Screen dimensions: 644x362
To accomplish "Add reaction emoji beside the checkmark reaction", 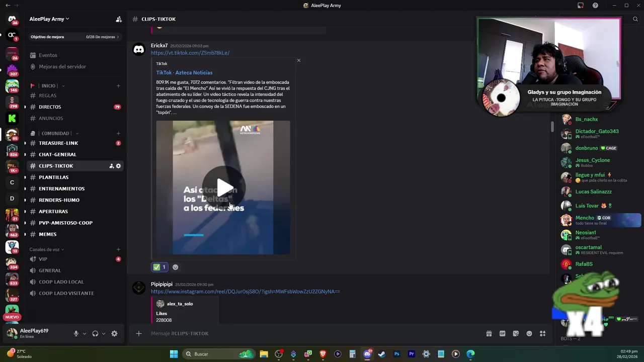I will pos(175,267).
